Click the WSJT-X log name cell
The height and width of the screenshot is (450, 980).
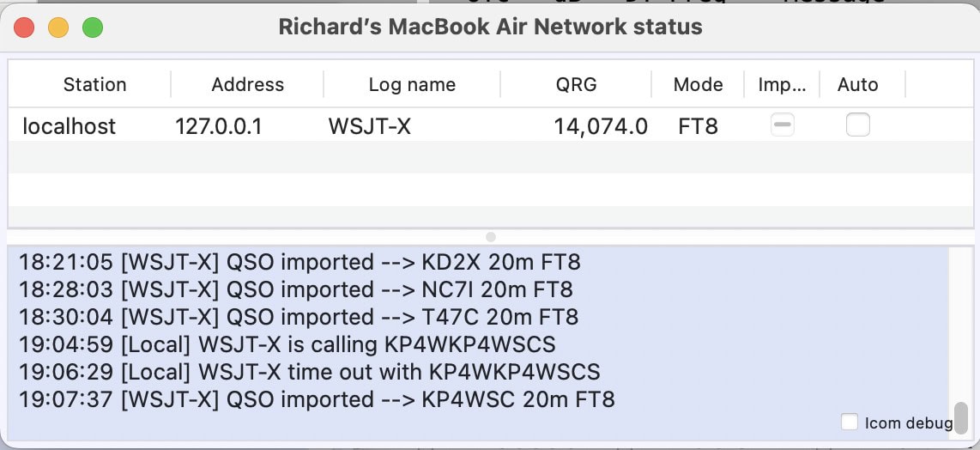369,126
